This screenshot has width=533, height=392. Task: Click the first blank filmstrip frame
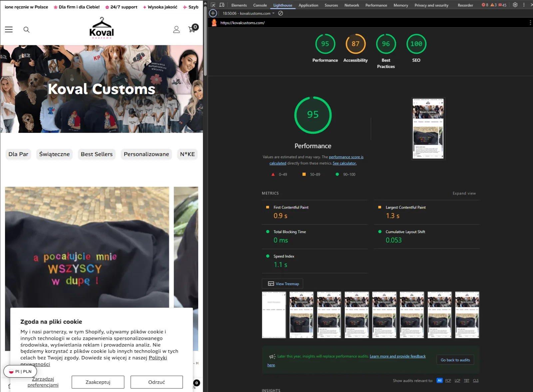[274, 315]
